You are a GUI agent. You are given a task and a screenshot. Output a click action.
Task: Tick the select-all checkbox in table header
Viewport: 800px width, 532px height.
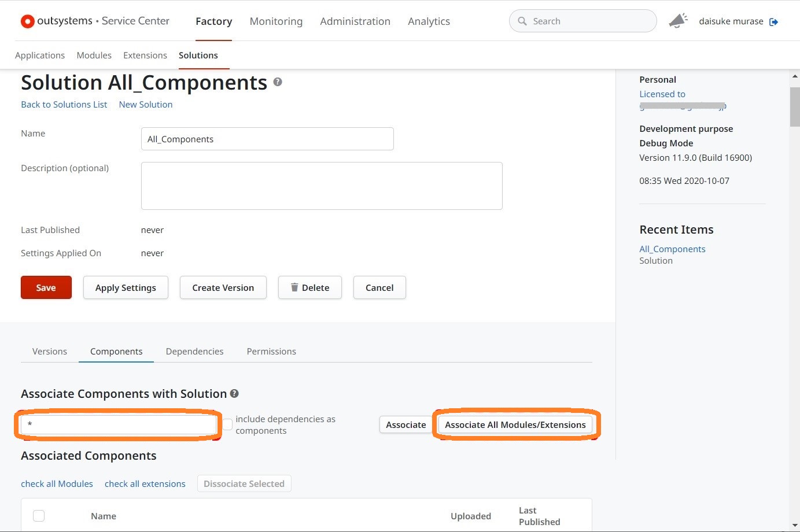pos(39,516)
